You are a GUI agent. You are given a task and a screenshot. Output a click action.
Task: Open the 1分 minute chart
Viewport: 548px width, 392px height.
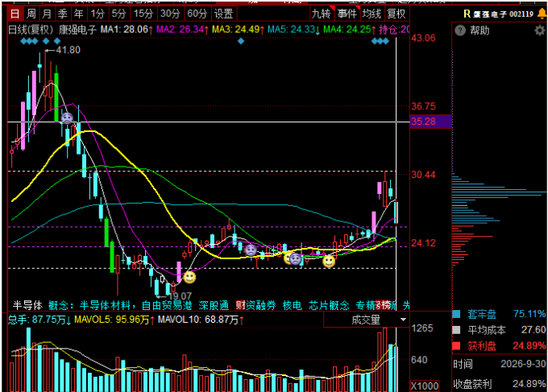tap(98, 14)
